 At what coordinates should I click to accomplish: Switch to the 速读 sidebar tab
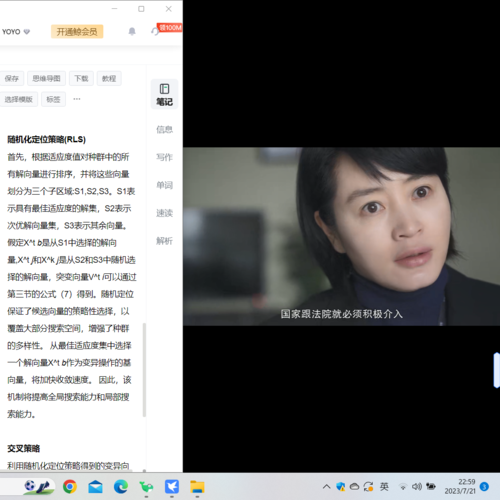[165, 213]
